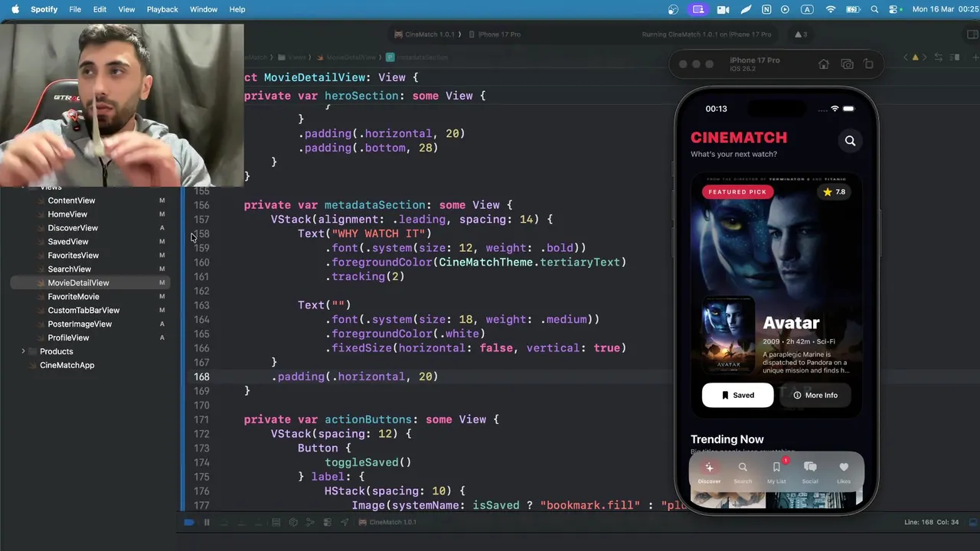Select ContentView in the file navigator
980x551 pixels.
click(x=71, y=201)
